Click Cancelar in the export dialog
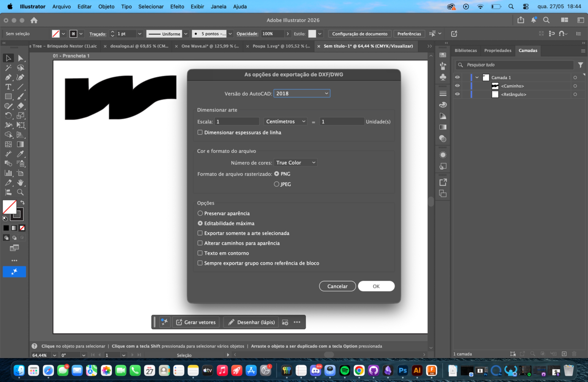The image size is (588, 382). [x=337, y=286]
